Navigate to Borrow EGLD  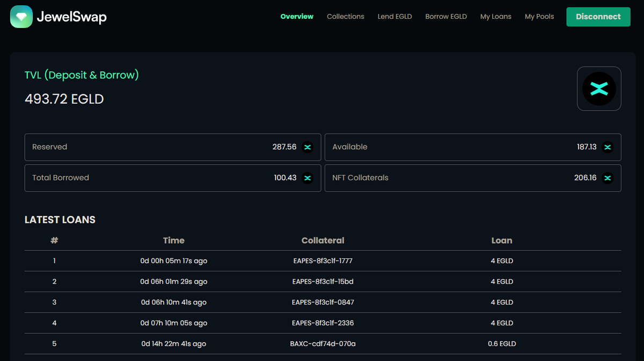tap(446, 17)
